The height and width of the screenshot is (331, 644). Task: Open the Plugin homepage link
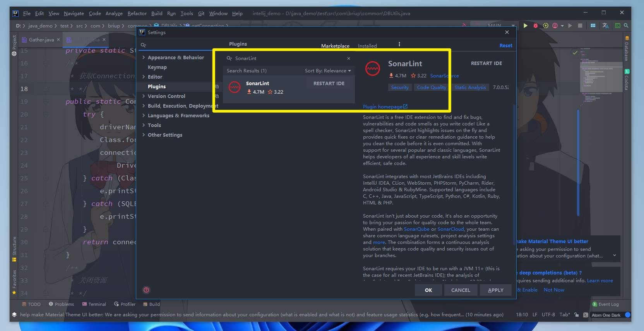coord(385,107)
